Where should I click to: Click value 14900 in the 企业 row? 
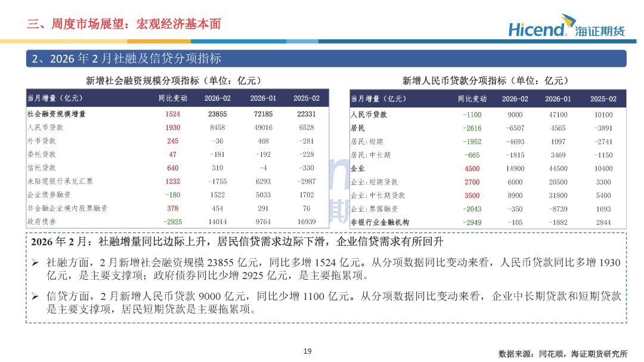515,168
